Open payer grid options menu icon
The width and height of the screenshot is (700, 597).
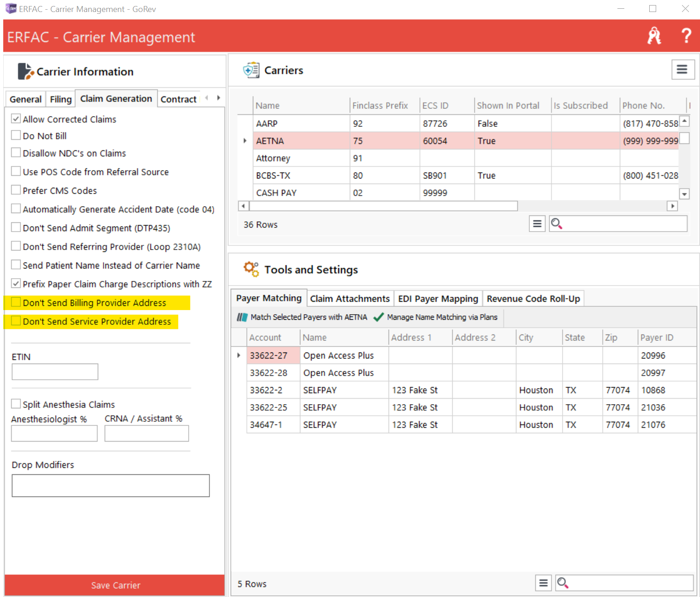coord(544,583)
